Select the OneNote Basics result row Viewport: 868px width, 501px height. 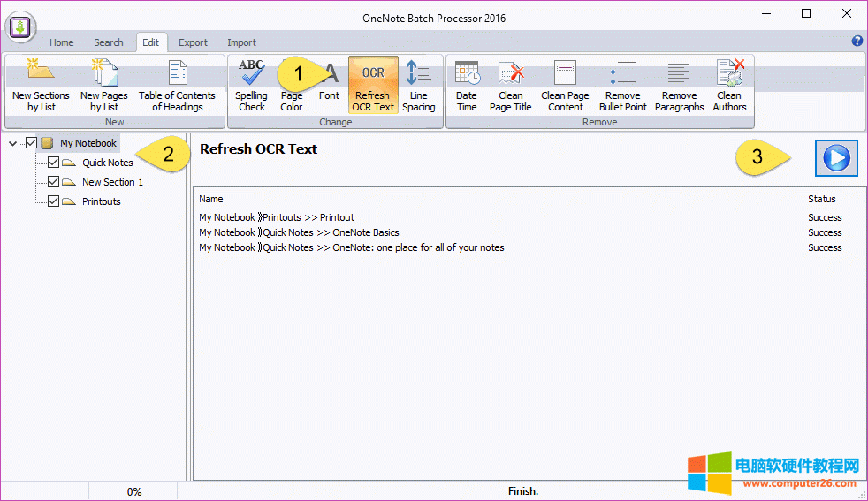[x=299, y=232]
